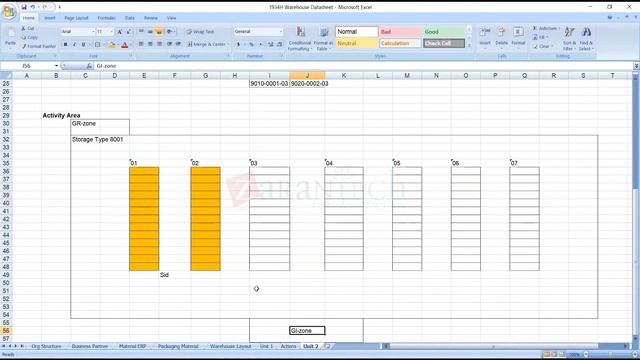This screenshot has width=640, height=360.
Task: Switch to the Formulas tab
Action: click(107, 18)
